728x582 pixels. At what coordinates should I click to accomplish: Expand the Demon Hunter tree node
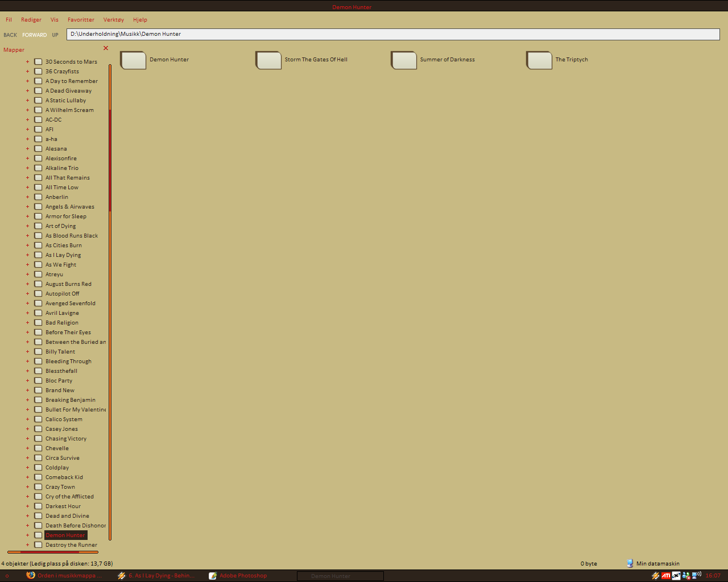click(x=27, y=535)
